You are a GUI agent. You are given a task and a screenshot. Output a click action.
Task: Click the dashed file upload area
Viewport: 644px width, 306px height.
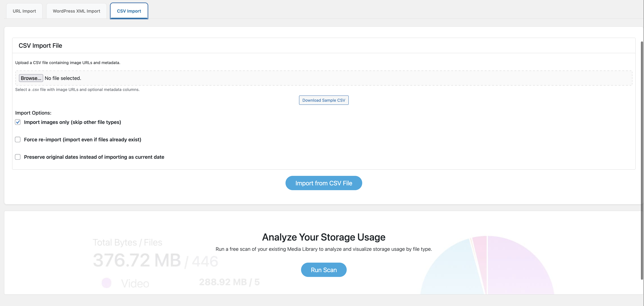[300, 78]
